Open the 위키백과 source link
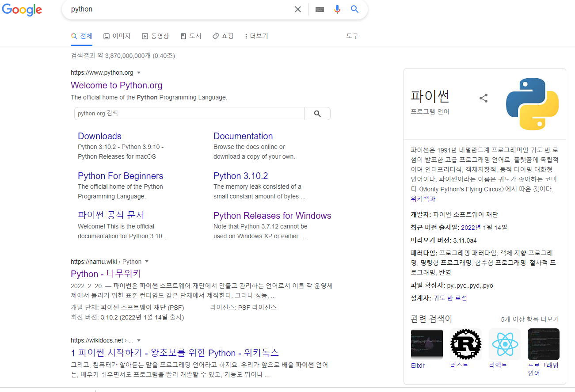This screenshot has width=575, height=392. [x=423, y=199]
